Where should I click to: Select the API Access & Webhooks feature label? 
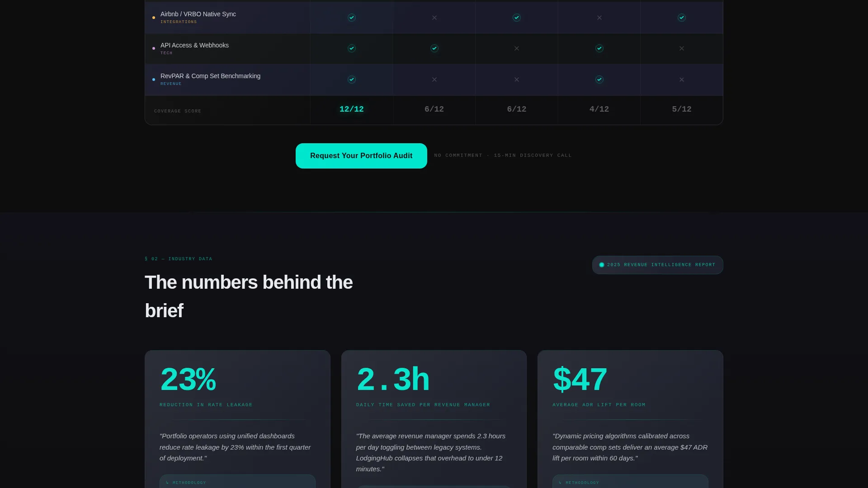[x=194, y=45]
